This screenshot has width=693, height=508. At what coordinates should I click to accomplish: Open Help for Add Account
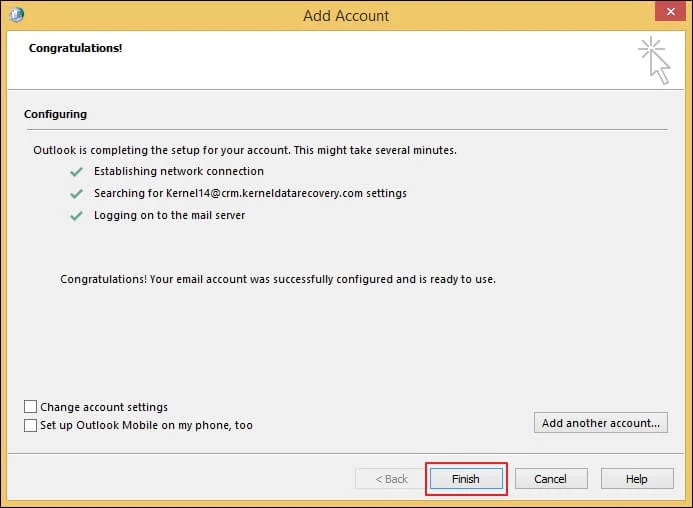[x=637, y=479]
